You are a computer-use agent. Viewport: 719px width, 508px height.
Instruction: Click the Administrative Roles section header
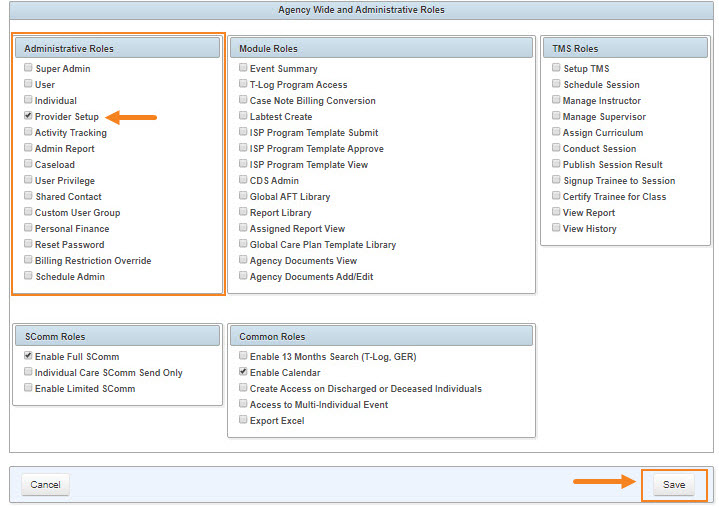click(118, 48)
